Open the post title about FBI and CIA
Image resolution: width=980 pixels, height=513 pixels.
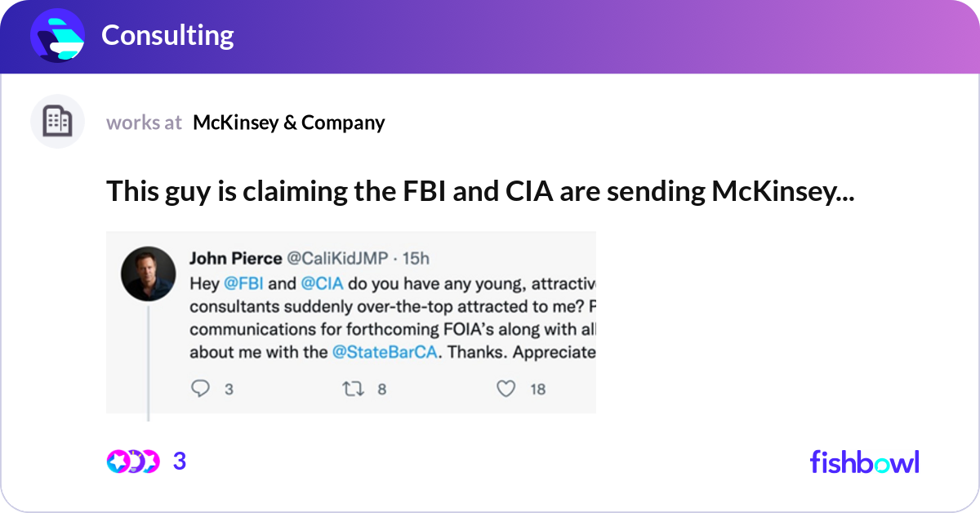(x=480, y=191)
